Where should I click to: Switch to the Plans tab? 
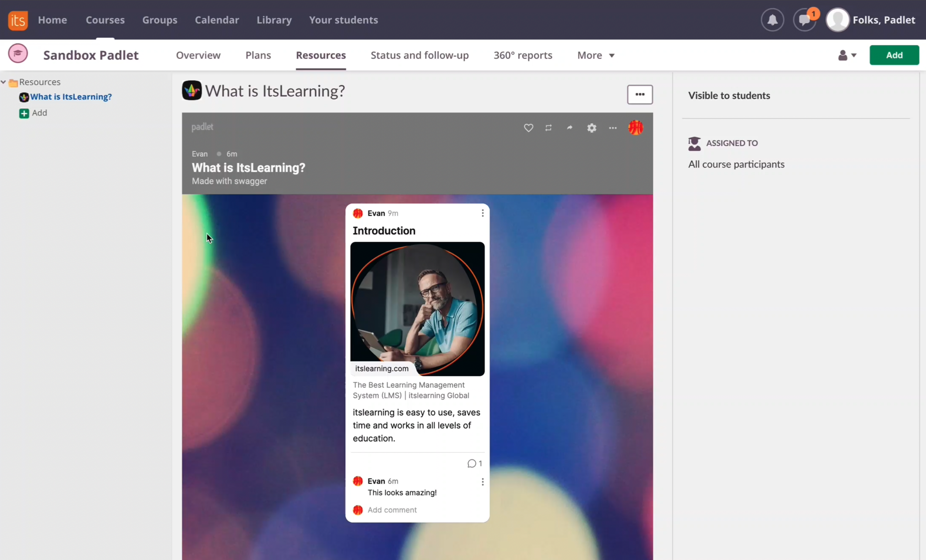pyautogui.click(x=258, y=55)
